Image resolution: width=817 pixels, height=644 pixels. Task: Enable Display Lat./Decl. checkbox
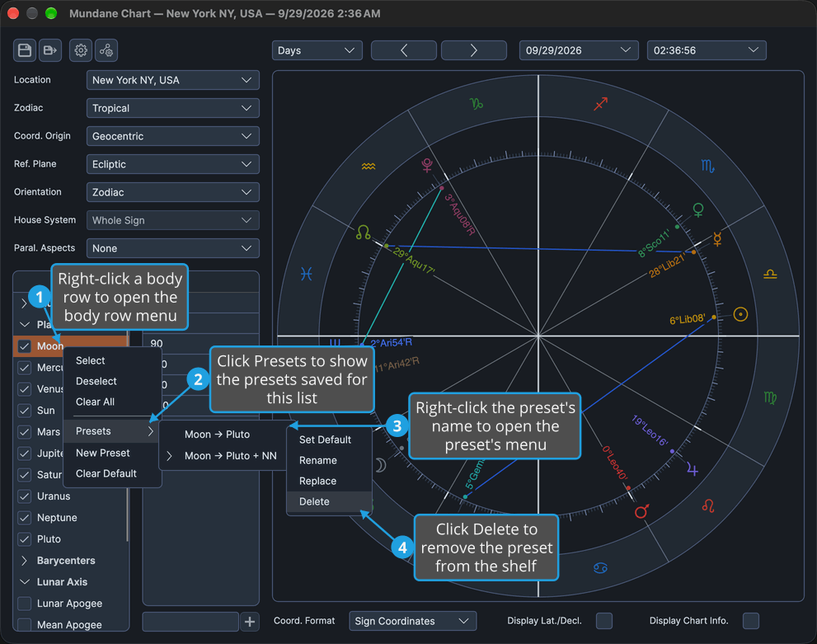click(604, 621)
